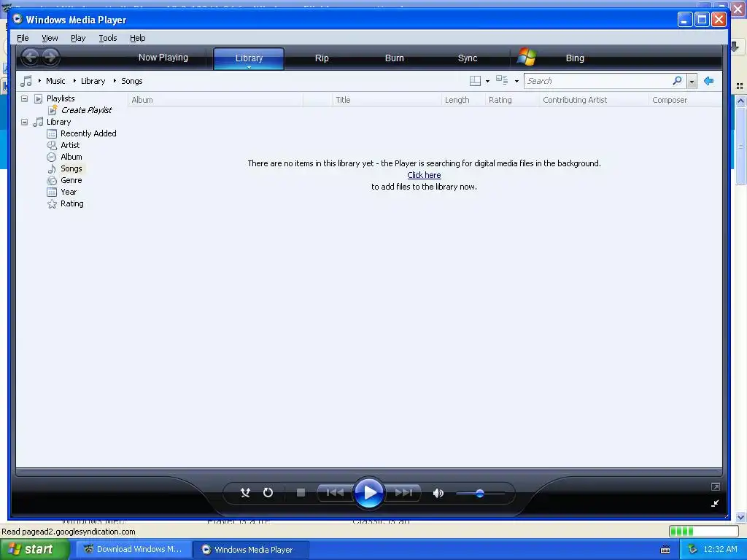Go forward with the right arrow button
Screen dimensions: 747x560
(50, 58)
